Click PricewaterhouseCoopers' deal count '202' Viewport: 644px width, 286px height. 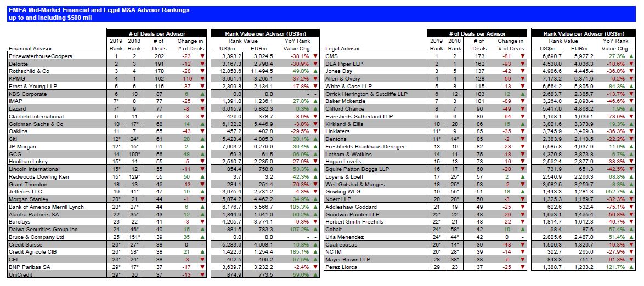[158, 56]
